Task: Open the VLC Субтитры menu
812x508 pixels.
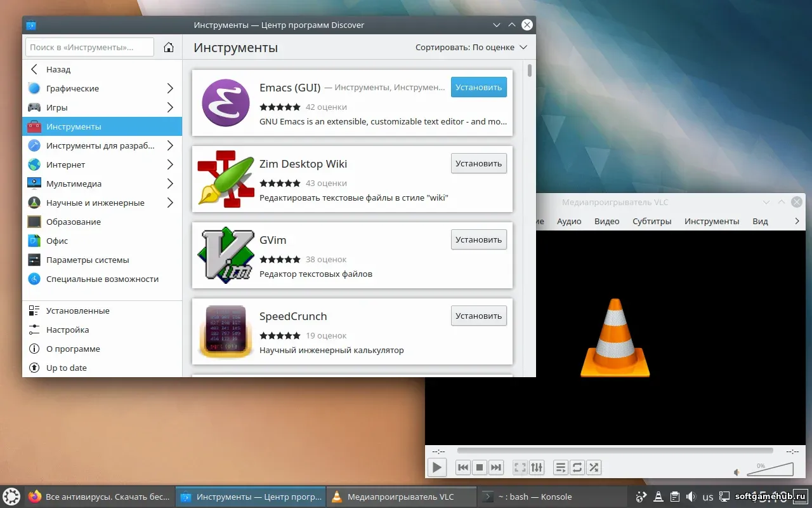Action: coord(652,221)
